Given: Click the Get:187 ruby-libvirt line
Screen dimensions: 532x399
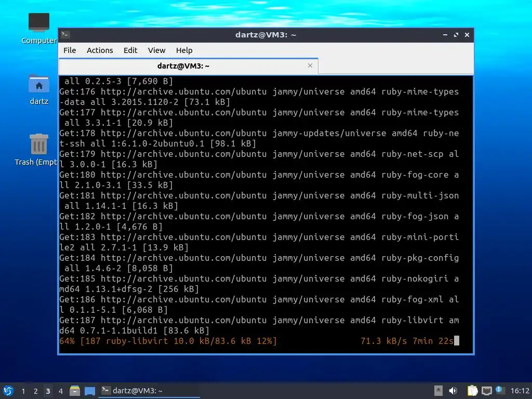Looking at the screenshot, I should [259, 325].
